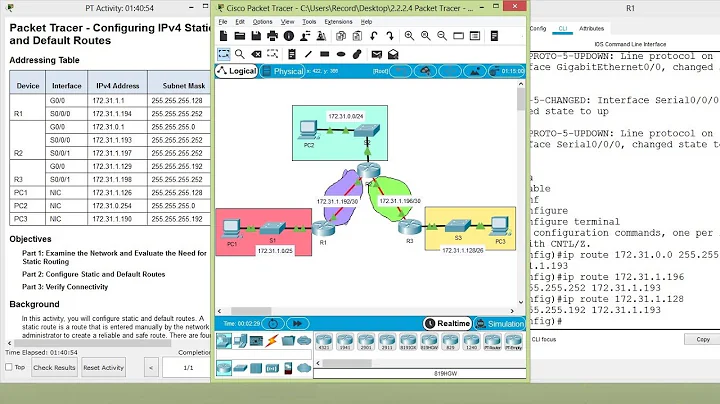This screenshot has height=404, width=720.
Task: Switch to Logical workspace view
Action: [237, 71]
